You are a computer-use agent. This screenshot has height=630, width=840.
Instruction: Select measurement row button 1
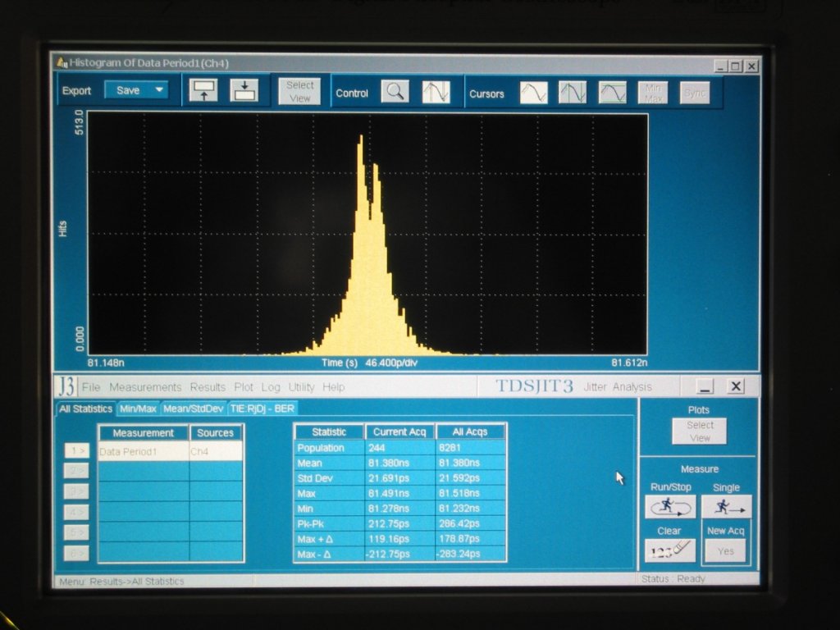tap(76, 450)
